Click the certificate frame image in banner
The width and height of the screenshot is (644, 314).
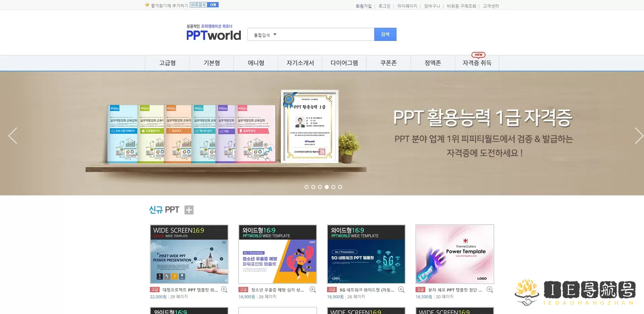click(310, 126)
